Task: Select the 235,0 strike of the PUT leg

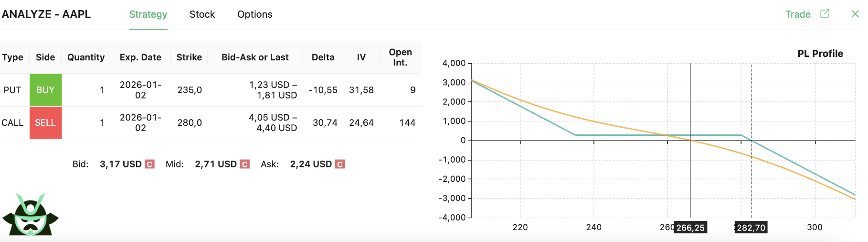Action: click(190, 90)
